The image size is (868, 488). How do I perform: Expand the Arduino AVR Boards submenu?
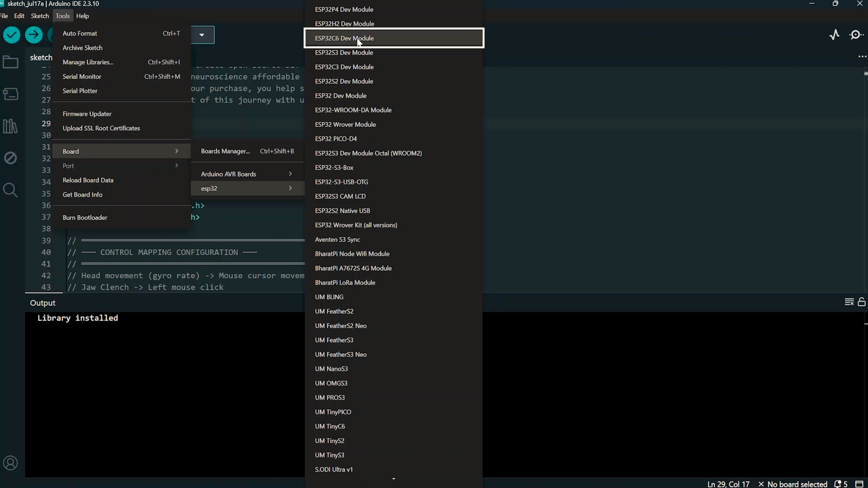[x=247, y=174]
